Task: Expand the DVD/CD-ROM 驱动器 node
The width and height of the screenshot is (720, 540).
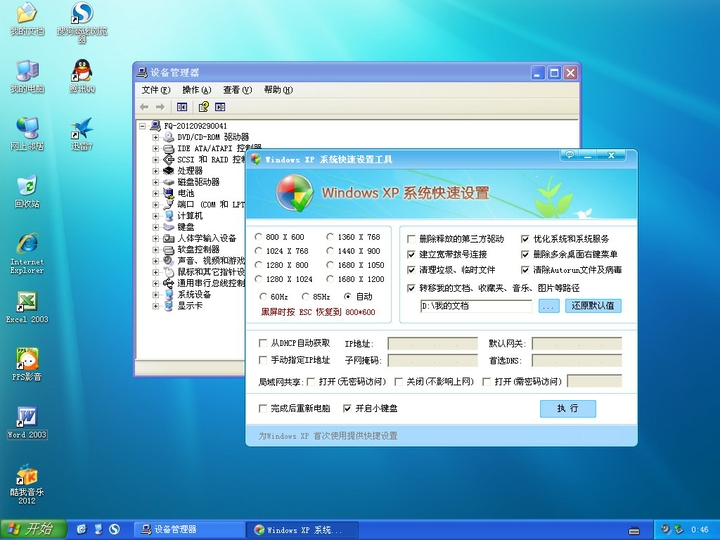Action: (x=156, y=137)
